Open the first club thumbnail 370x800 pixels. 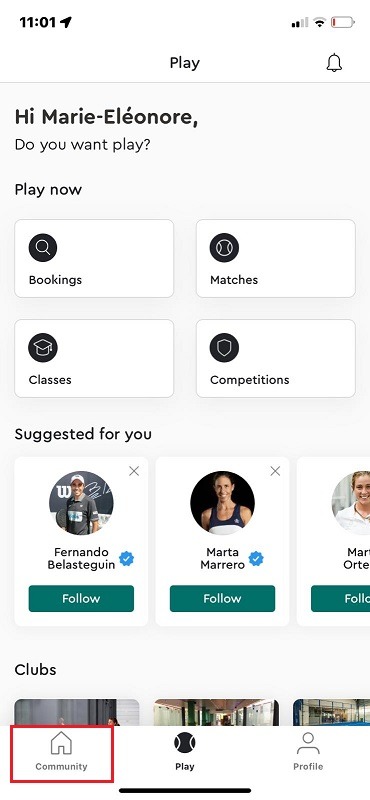tap(77, 712)
